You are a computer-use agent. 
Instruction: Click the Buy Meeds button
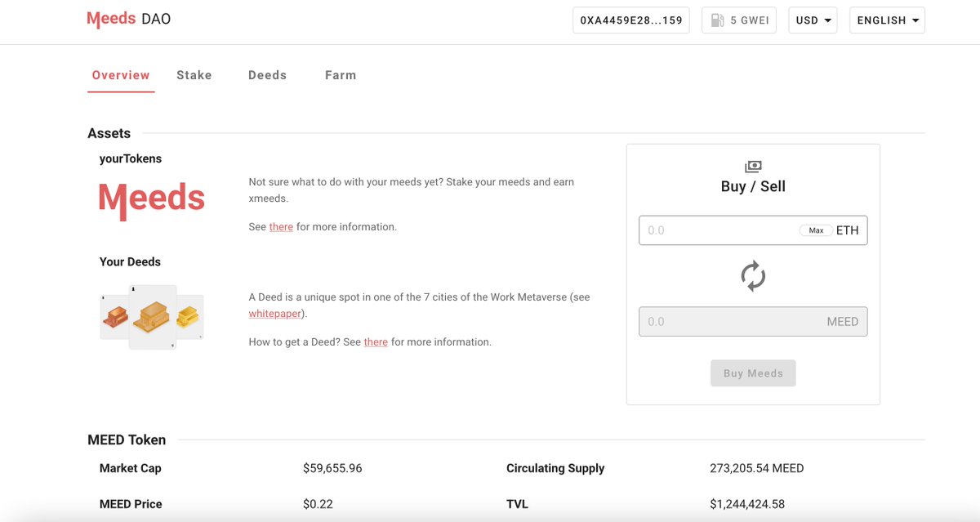pos(753,373)
